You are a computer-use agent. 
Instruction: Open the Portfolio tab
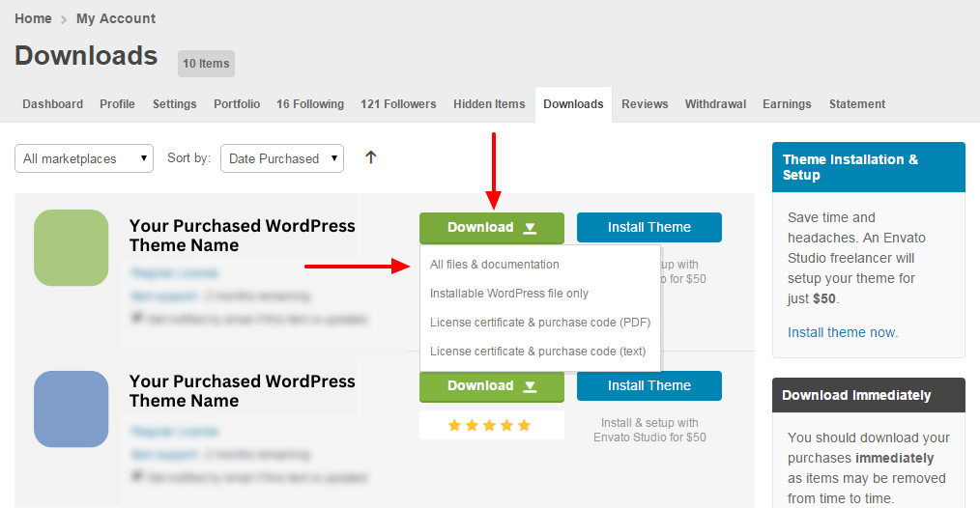237,104
